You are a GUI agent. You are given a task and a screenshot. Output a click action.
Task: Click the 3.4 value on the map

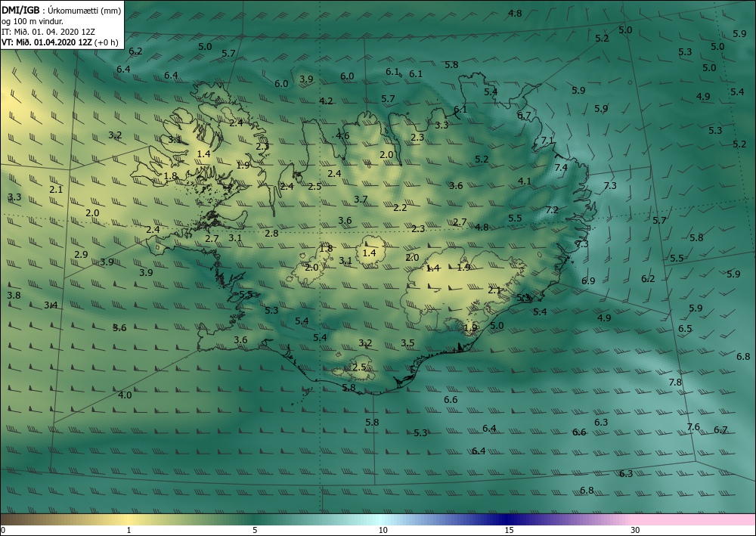coord(51,305)
